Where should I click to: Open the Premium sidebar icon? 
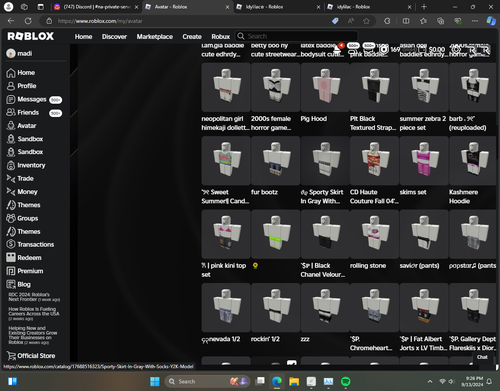pos(11,271)
